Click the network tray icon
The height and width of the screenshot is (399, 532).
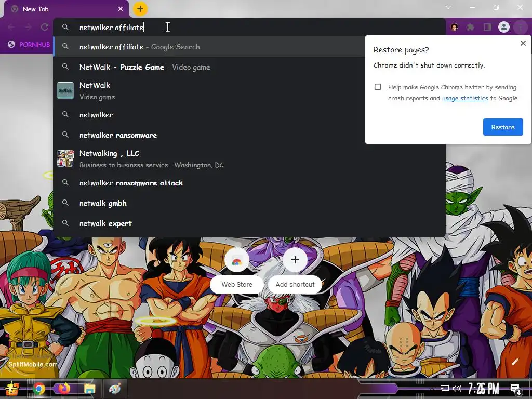[x=445, y=389]
